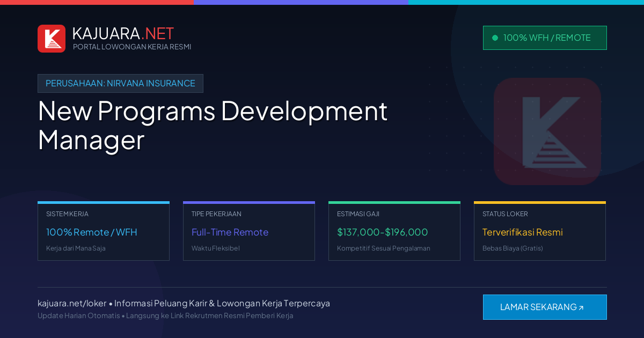Image resolution: width=644 pixels, height=338 pixels.
Task: Click the New Programs Development Manager title
Action: click(x=213, y=125)
